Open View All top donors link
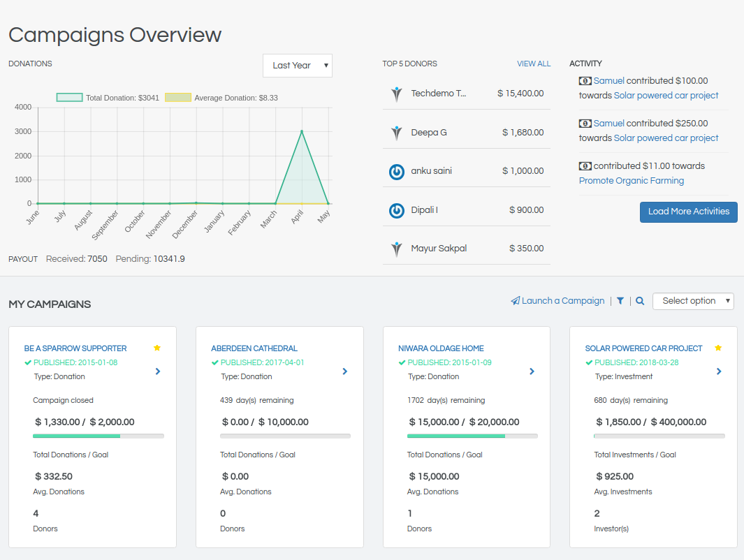 pos(534,64)
